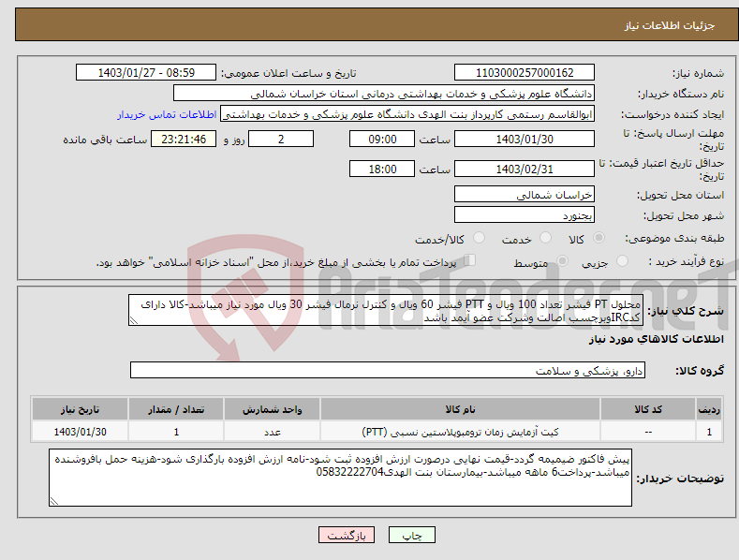Click the quantity cell 1 in the table
The height and width of the screenshot is (560, 739).
coord(176,432)
